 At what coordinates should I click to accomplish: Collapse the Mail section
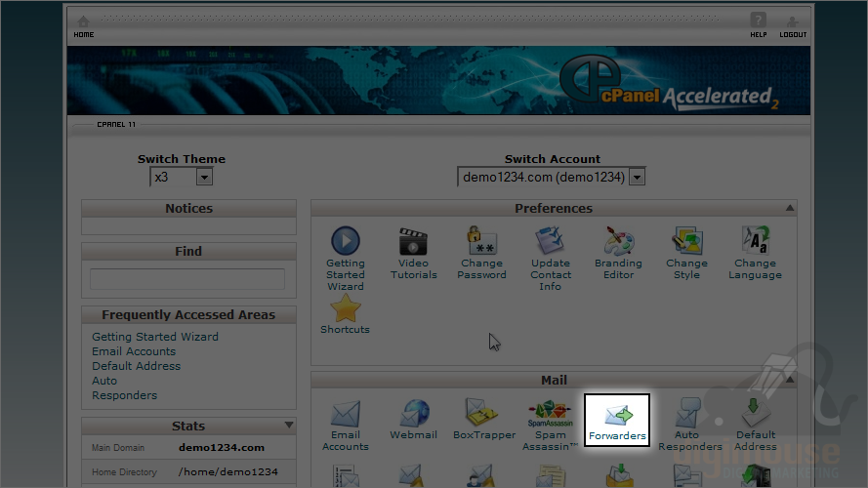tap(790, 380)
